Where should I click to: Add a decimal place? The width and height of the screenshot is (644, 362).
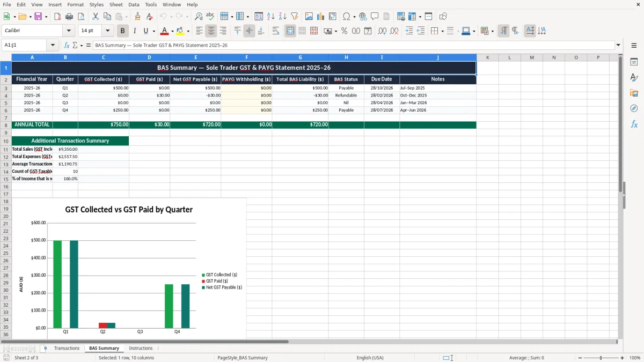point(382,31)
